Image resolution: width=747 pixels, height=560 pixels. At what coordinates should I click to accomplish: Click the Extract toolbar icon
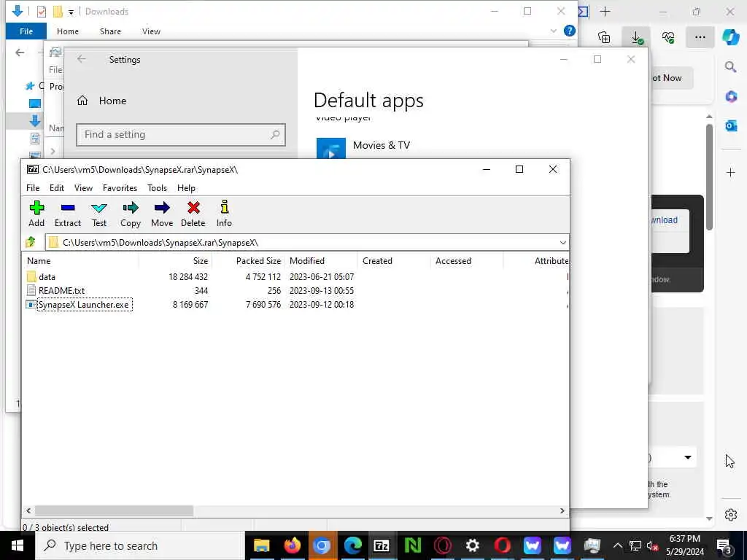click(68, 214)
